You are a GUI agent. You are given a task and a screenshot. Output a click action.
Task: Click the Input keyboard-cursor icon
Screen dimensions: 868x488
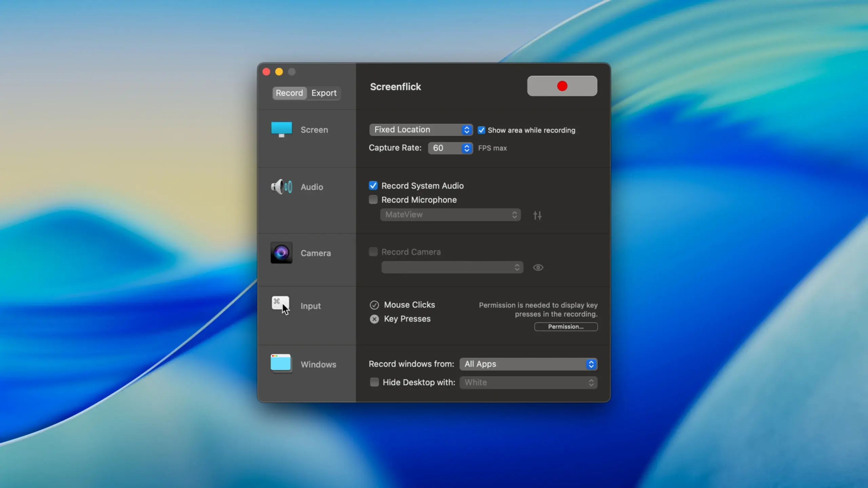click(x=281, y=305)
